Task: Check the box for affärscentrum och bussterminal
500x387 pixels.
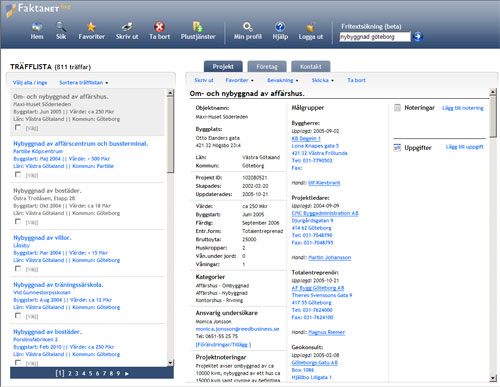Action: (x=18, y=174)
